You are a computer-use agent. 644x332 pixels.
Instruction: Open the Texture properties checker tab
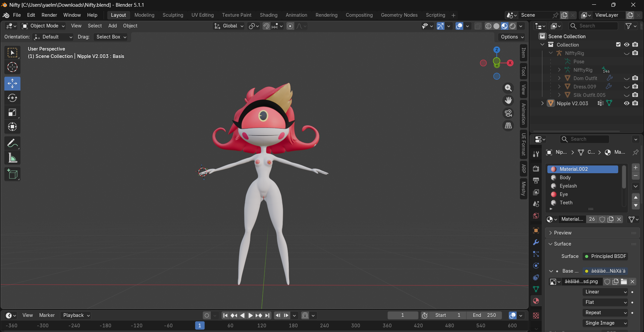coord(536,316)
